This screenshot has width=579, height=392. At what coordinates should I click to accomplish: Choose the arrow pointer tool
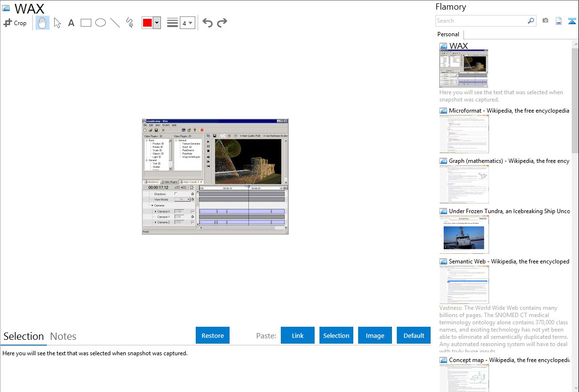point(57,23)
